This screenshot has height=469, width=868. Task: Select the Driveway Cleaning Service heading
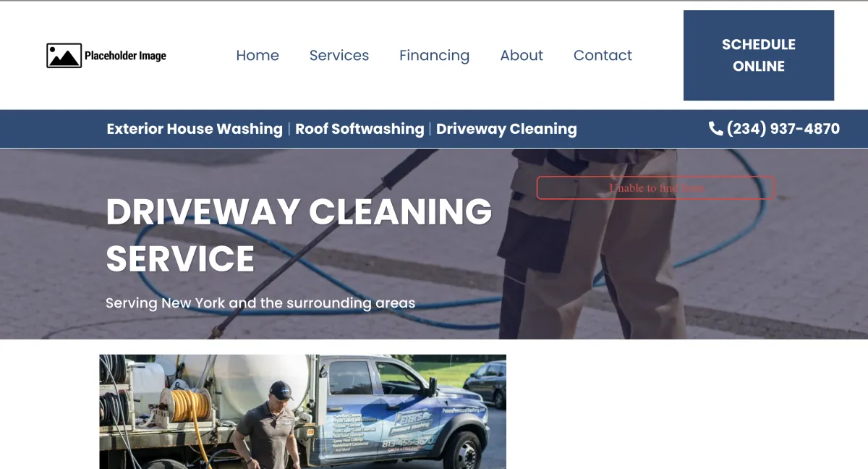299,234
